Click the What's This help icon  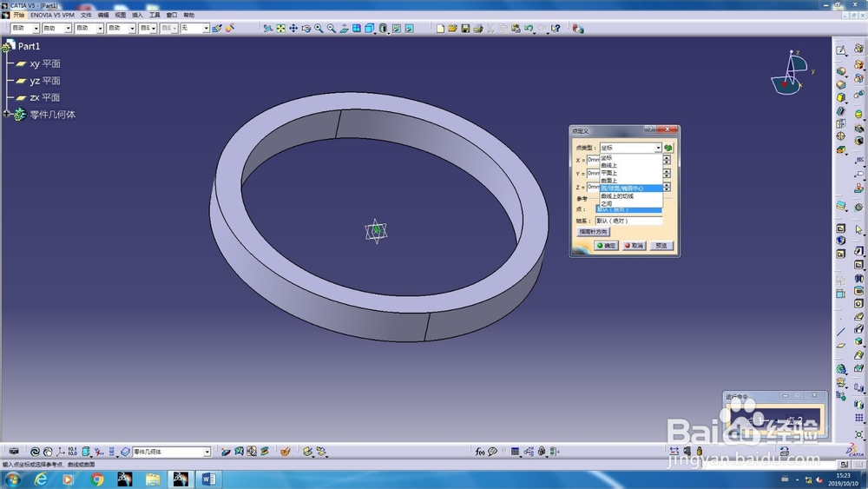(x=556, y=29)
